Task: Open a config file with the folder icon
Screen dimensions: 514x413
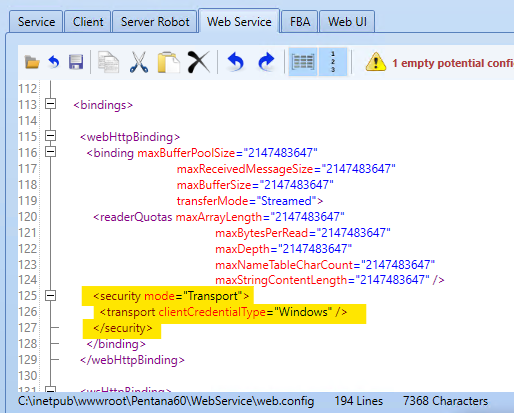Action: click(x=32, y=62)
